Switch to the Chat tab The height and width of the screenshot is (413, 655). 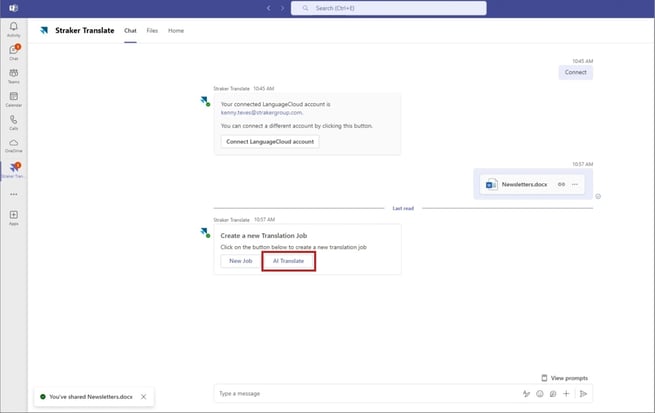pos(130,30)
